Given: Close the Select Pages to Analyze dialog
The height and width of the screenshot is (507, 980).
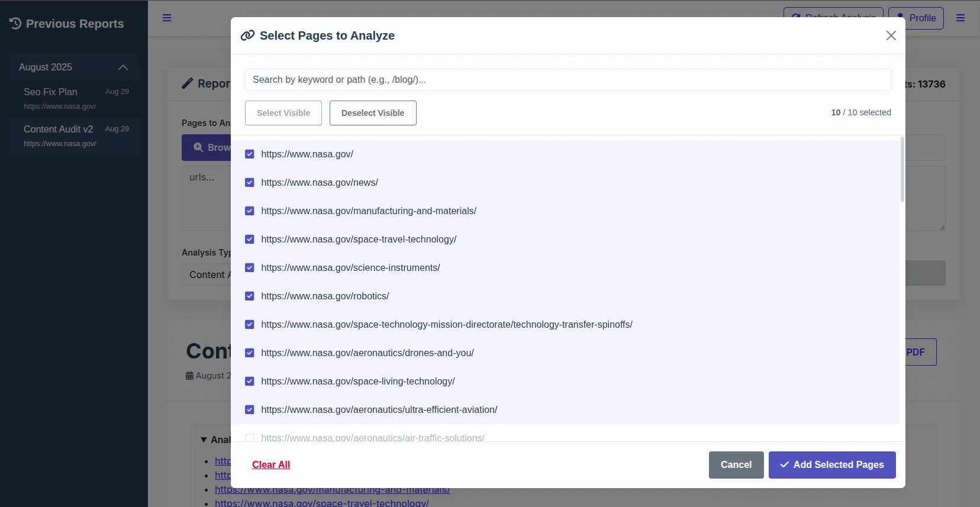Looking at the screenshot, I should click(891, 35).
